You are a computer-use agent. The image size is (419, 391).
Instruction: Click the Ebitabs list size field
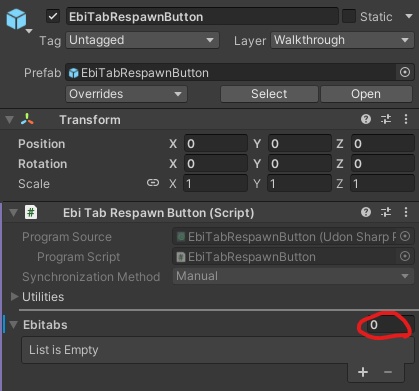(390, 325)
